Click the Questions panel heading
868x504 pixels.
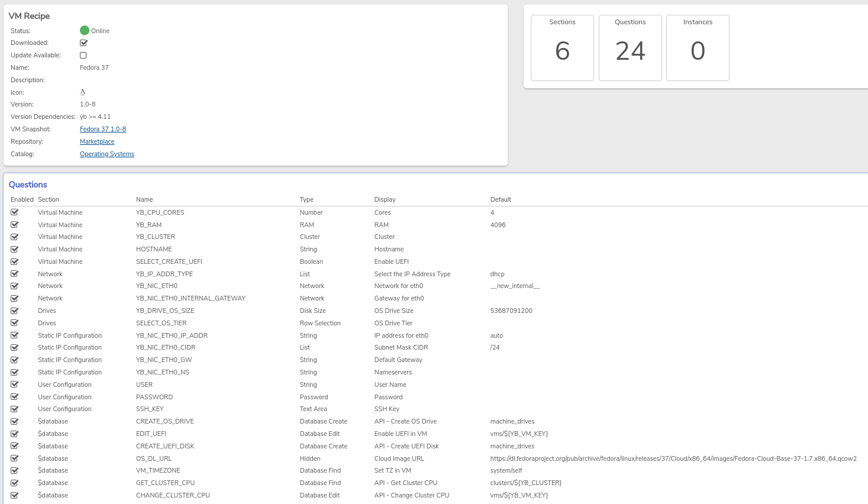pyautogui.click(x=28, y=185)
